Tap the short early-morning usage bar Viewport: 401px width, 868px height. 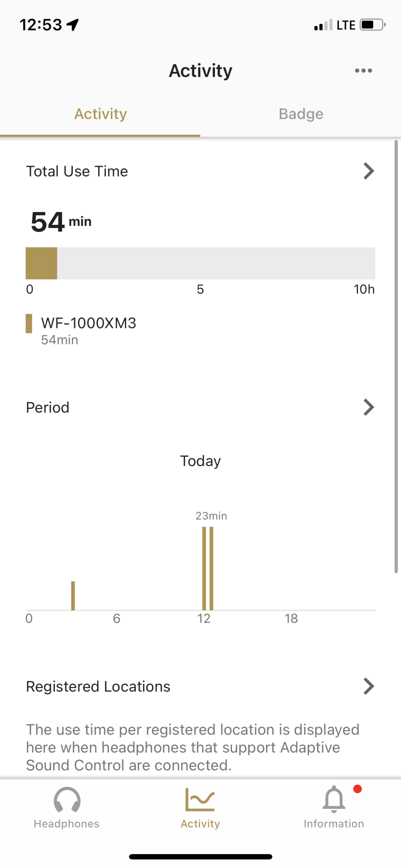tap(73, 595)
